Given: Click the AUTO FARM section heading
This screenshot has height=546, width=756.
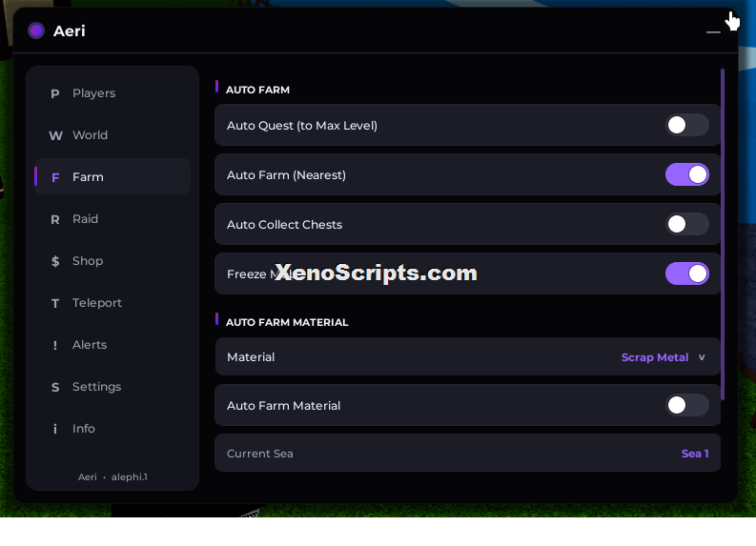Looking at the screenshot, I should point(258,90).
